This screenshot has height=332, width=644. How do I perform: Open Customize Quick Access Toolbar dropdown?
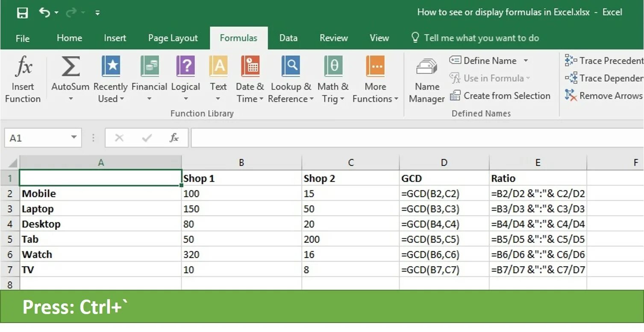tap(97, 13)
